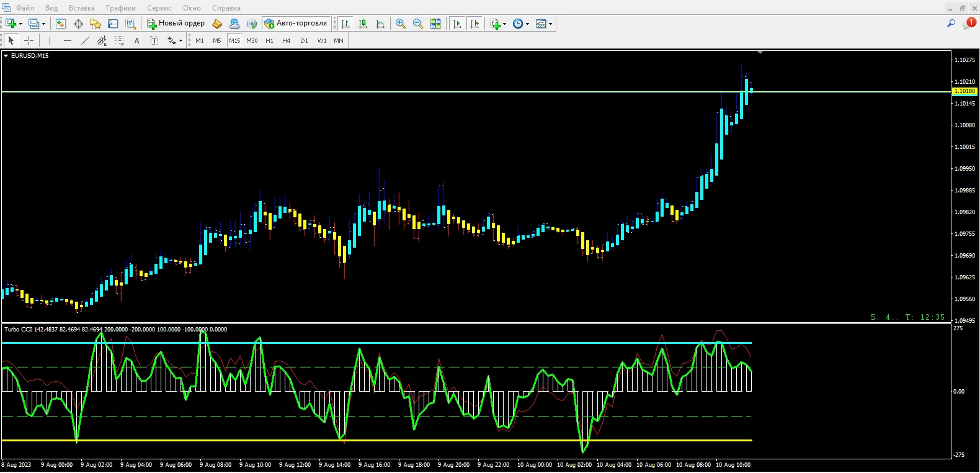Image resolution: width=980 pixels, height=473 pixels.
Task: Switch to H4 timeframe
Action: click(x=287, y=40)
